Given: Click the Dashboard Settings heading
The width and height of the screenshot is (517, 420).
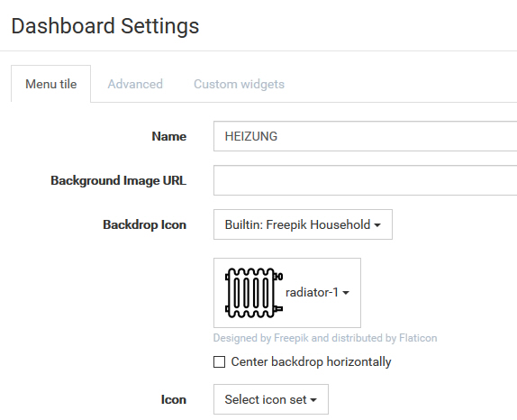Looking at the screenshot, I should coord(105,26).
